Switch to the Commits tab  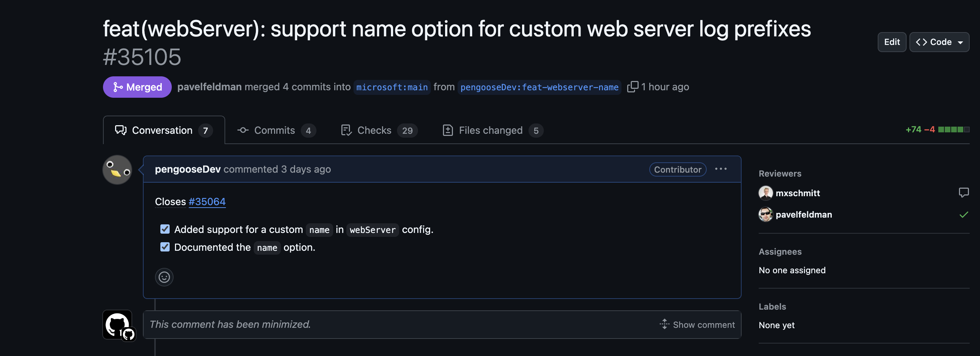coord(277,130)
